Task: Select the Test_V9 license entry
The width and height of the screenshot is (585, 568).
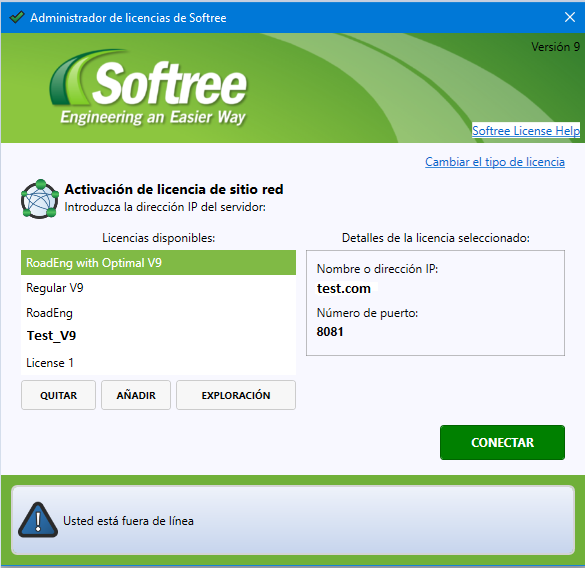Action: 159,336
